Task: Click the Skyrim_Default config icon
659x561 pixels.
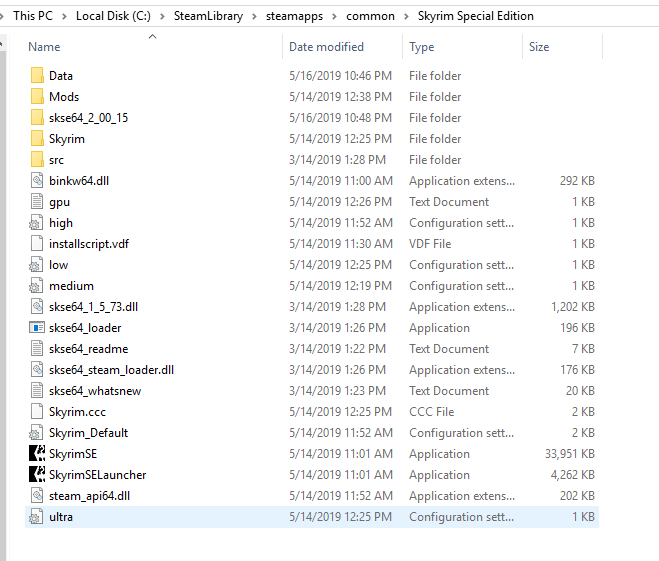Action: [x=36, y=433]
